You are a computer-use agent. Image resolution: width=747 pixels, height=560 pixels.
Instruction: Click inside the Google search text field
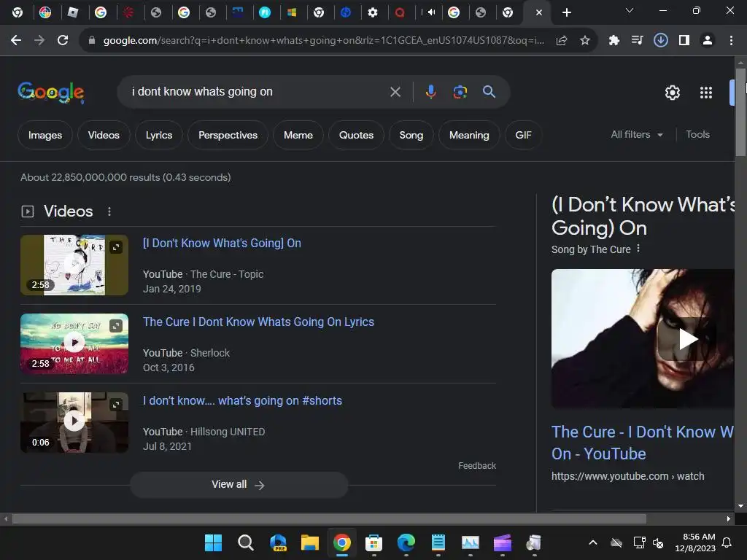click(x=258, y=92)
